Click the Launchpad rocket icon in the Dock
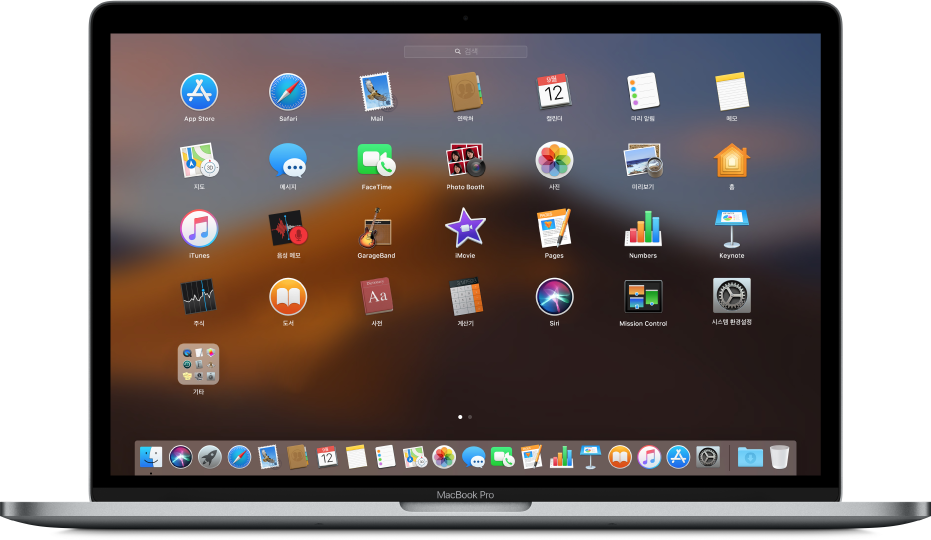 click(x=210, y=457)
